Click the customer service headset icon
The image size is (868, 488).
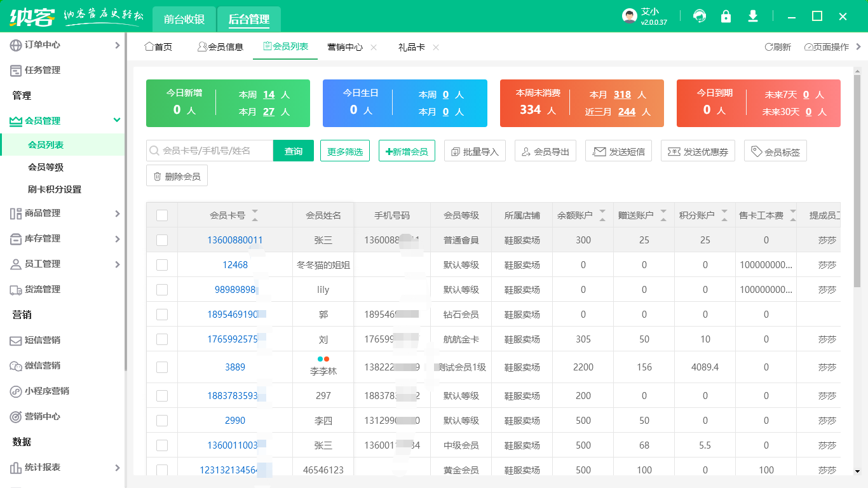coord(700,17)
